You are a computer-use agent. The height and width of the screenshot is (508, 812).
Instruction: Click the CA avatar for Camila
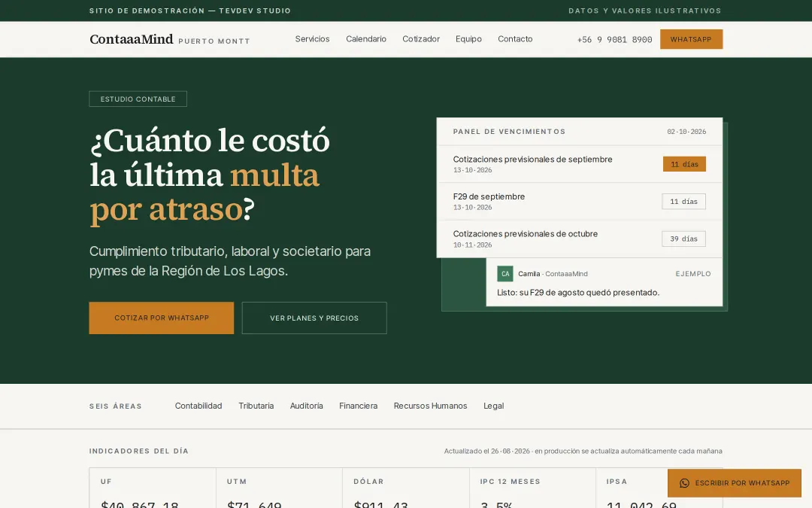pyautogui.click(x=505, y=274)
